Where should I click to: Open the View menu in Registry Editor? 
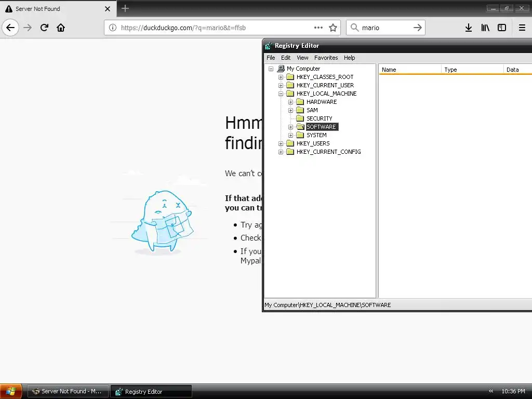[302, 58]
